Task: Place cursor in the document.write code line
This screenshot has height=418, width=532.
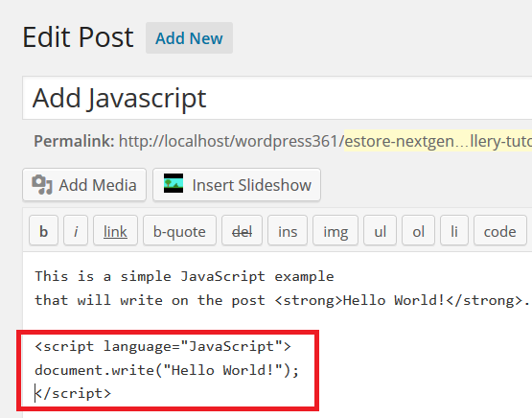Action: [167, 370]
